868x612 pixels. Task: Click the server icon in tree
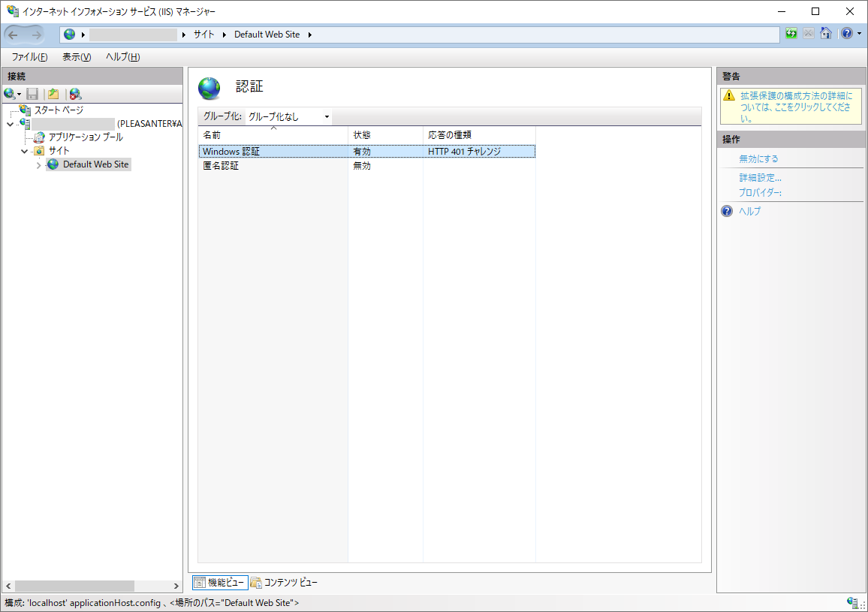click(25, 123)
